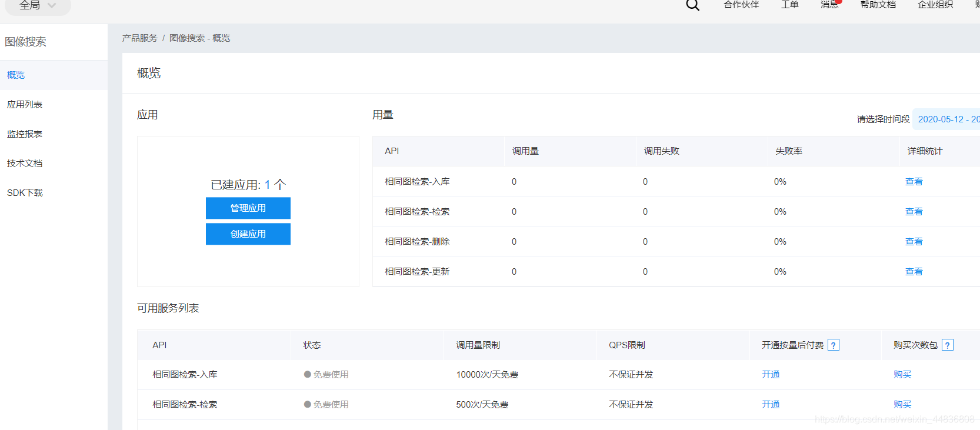Image resolution: width=980 pixels, height=430 pixels.
Task: Click 开通 for 相同图检索-入库 service
Action: pos(771,375)
